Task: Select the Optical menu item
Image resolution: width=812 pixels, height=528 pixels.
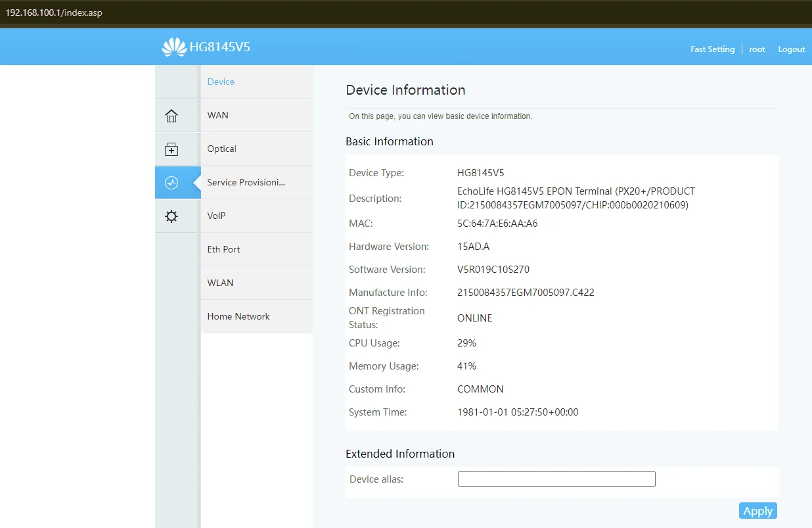Action: (x=256, y=149)
